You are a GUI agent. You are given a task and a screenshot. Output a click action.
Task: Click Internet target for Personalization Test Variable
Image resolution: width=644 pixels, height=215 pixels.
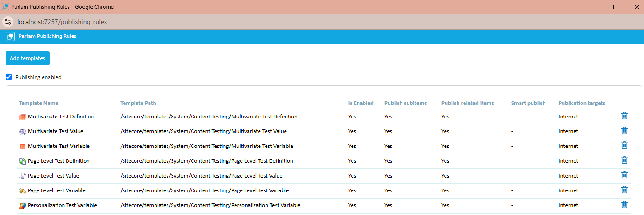click(568, 205)
